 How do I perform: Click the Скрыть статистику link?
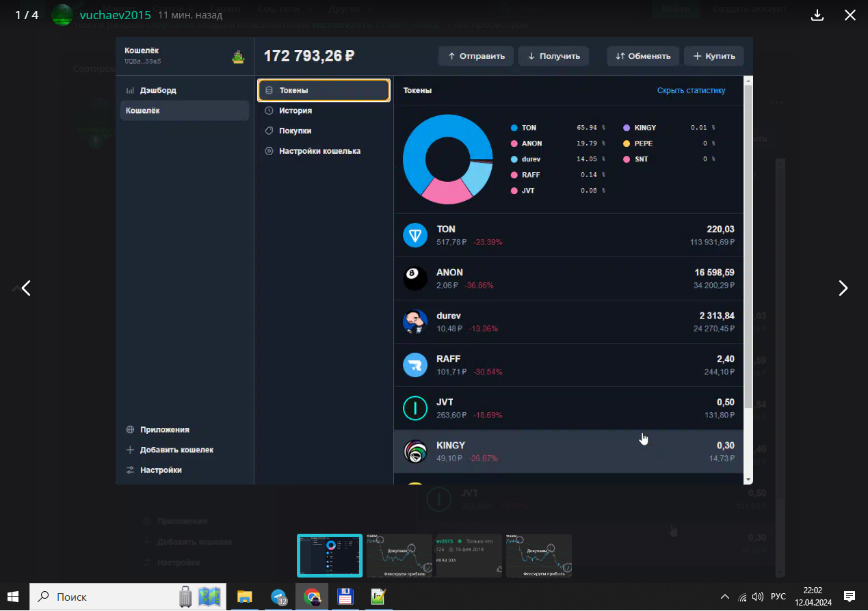coord(691,90)
